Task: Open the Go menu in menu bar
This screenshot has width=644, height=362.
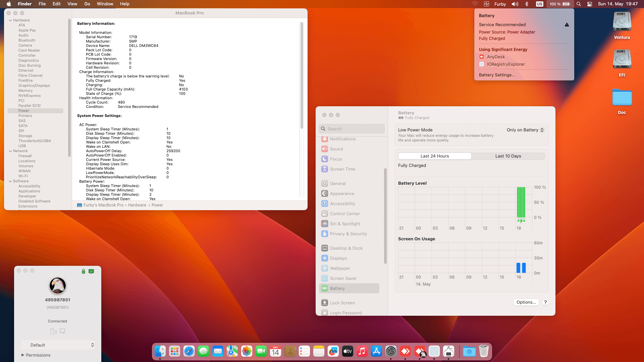Action: (87, 4)
